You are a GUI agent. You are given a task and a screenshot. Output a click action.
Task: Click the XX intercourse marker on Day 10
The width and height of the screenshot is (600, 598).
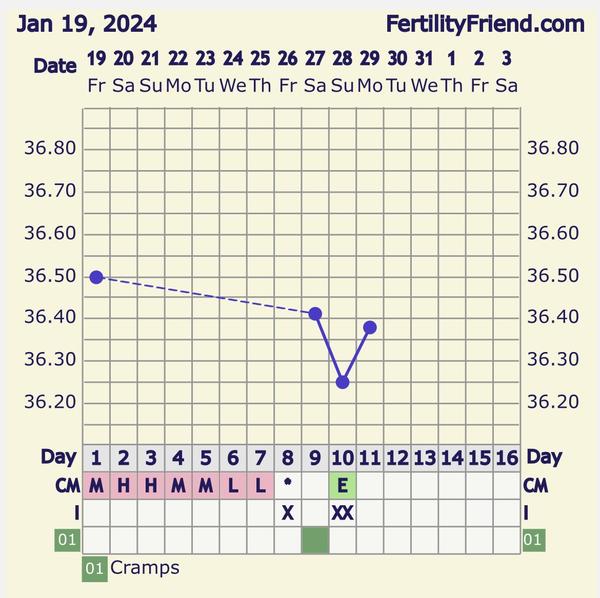coord(343,513)
